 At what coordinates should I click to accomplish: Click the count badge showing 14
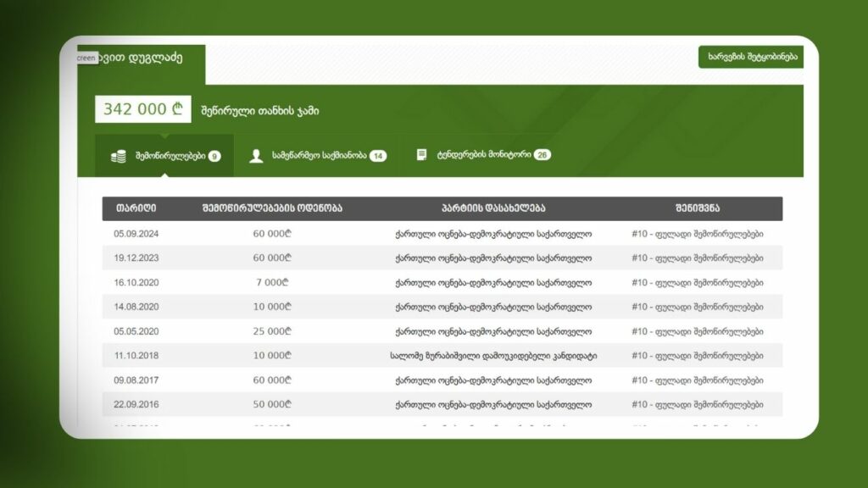(x=378, y=156)
